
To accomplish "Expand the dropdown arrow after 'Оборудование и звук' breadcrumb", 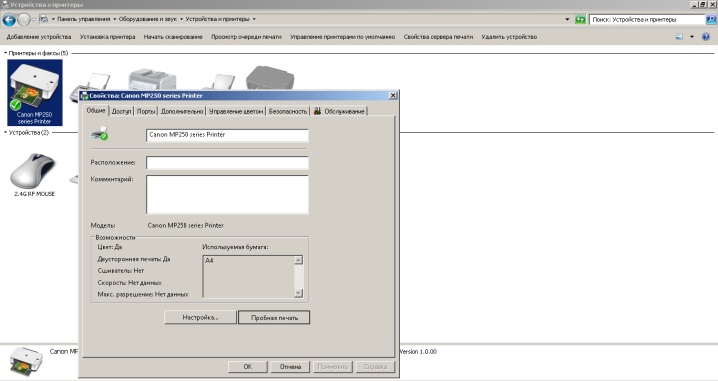I will point(181,19).
